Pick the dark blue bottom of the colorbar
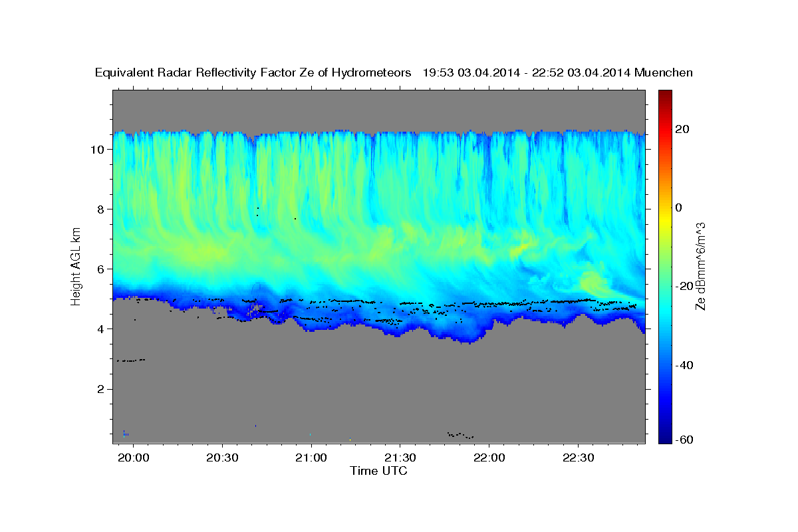The width and height of the screenshot is (798, 532). [664, 439]
